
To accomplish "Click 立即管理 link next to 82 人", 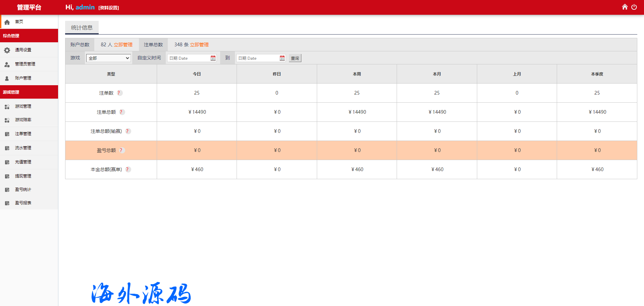I will coord(123,45).
